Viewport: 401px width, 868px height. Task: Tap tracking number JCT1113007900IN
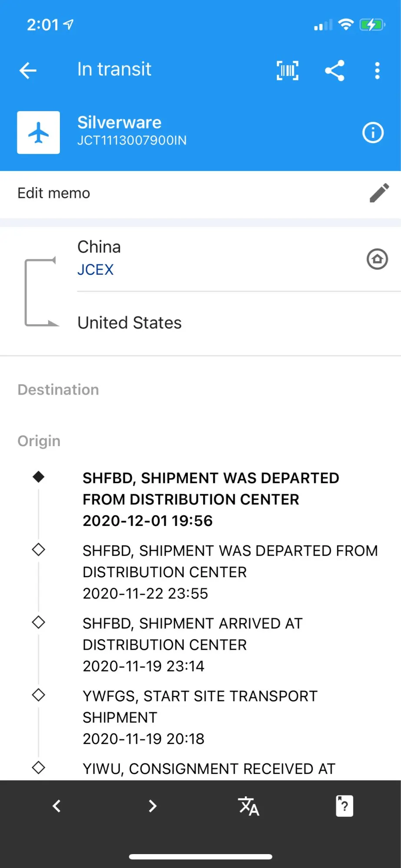tap(132, 141)
